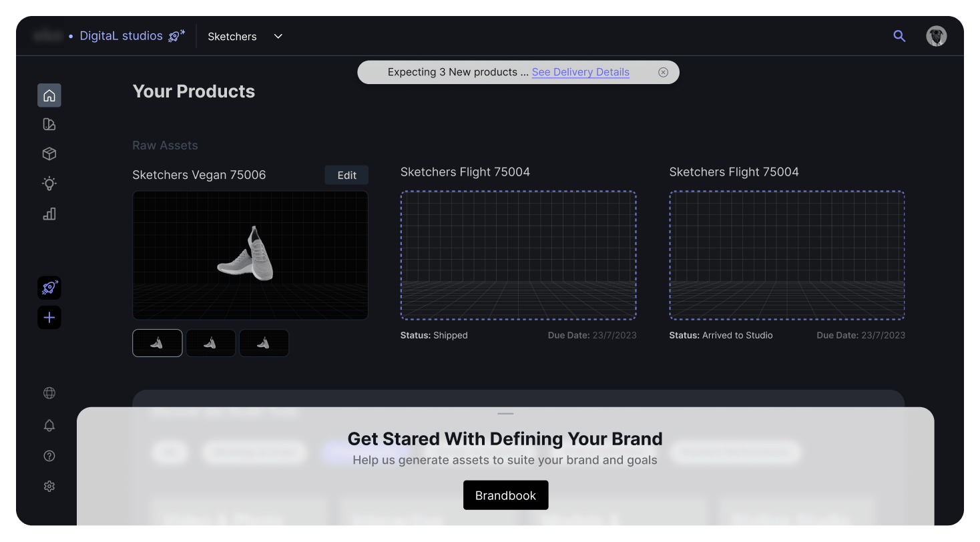980x542 pixels.
Task: Click Edit for Sketchers Vegan 75006
Action: (x=346, y=175)
